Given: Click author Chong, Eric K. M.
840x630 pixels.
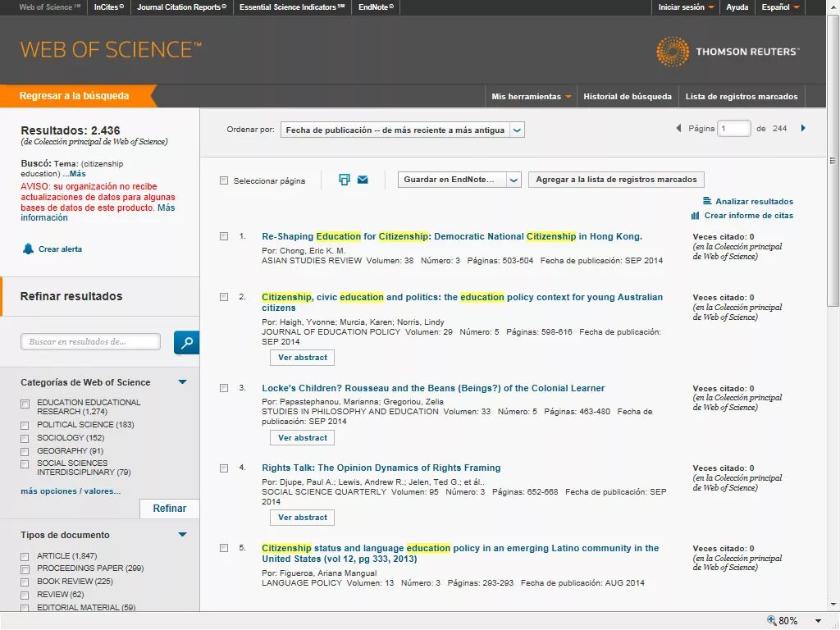Looking at the screenshot, I should (x=313, y=251).
